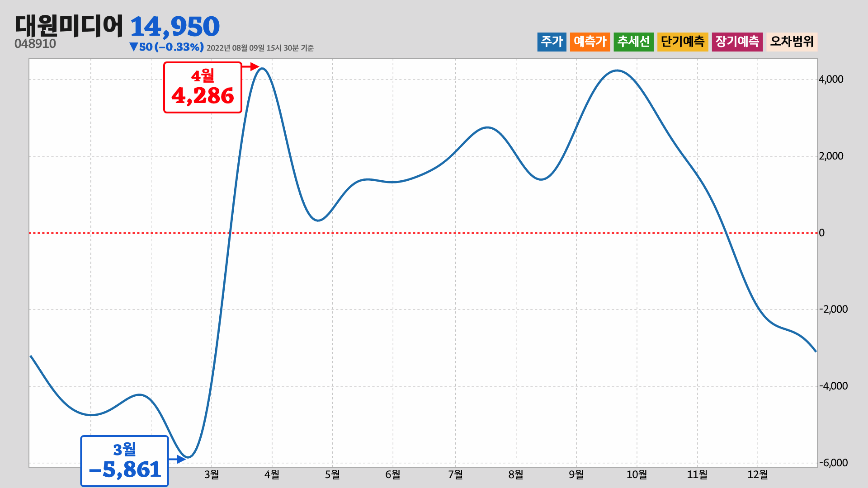Click the blue 주가 legend tag

coord(552,42)
